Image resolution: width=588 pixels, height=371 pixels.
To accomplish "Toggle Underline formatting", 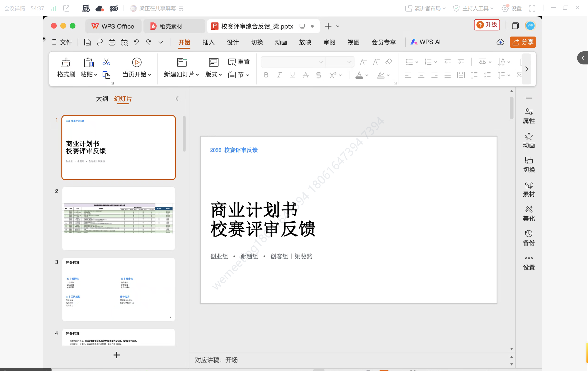I will coord(292,75).
